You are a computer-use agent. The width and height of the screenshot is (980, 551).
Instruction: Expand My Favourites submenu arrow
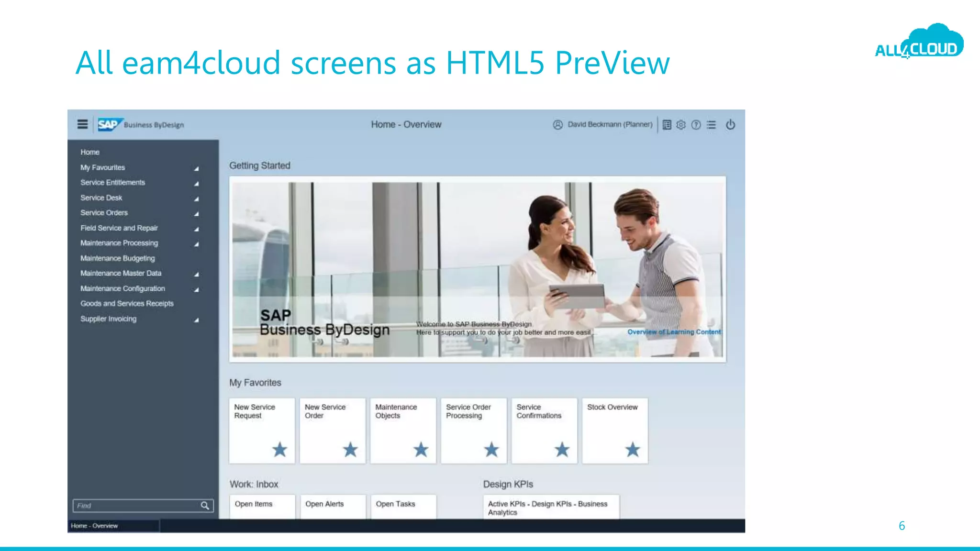point(196,168)
